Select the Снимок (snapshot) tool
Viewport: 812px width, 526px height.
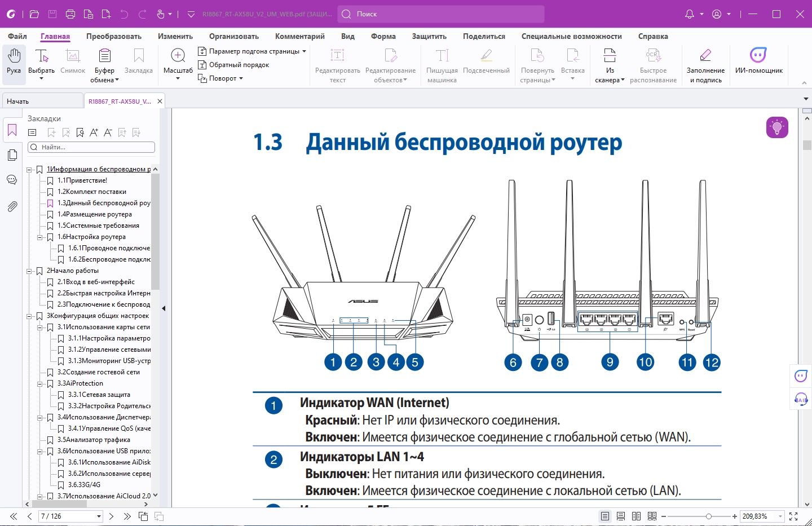coord(73,61)
